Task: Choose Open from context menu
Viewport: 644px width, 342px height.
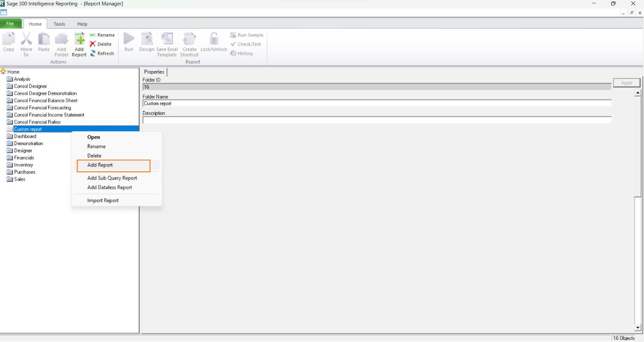Action: (x=93, y=137)
